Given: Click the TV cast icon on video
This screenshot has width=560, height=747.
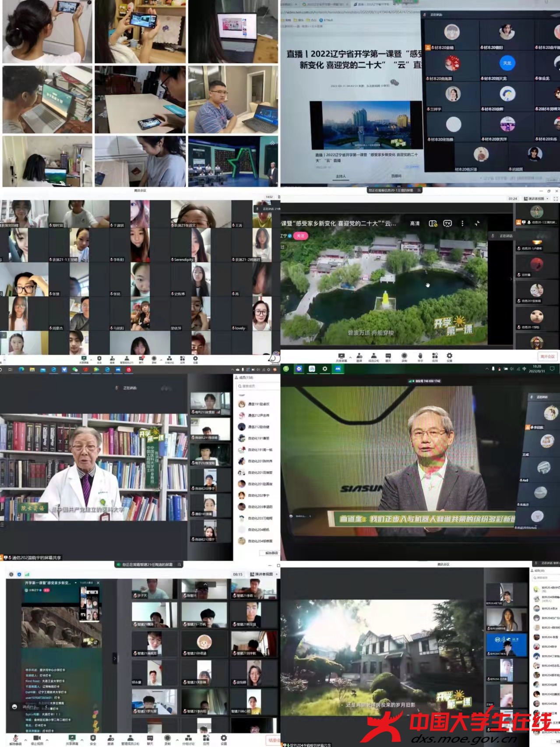Looking at the screenshot, I should 447,223.
